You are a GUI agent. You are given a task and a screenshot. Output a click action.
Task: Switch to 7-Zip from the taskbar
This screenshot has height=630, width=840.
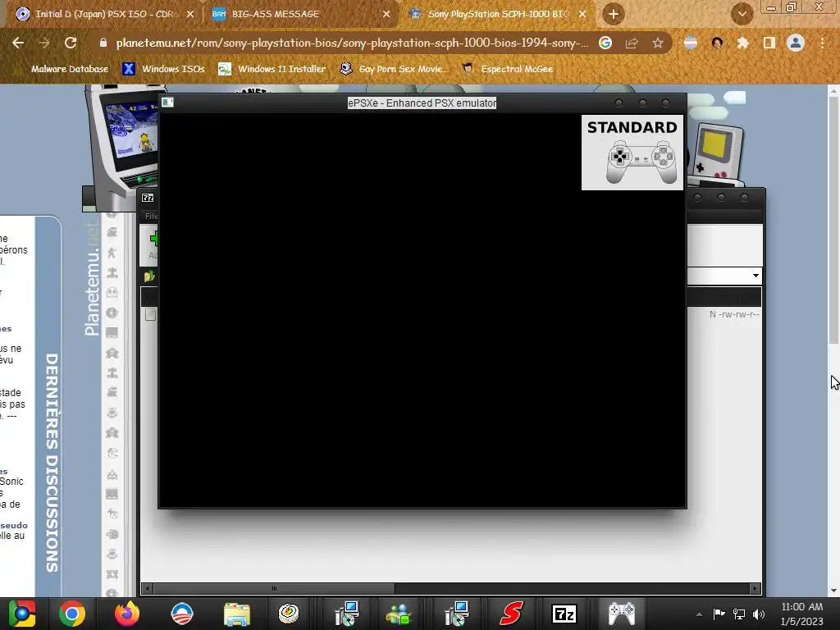point(564,614)
